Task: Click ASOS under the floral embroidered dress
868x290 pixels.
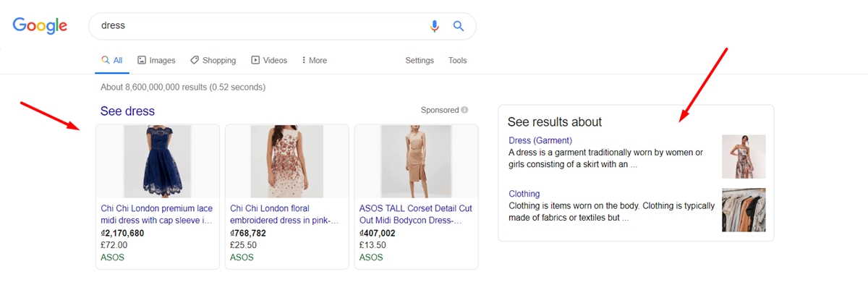Action: click(242, 257)
